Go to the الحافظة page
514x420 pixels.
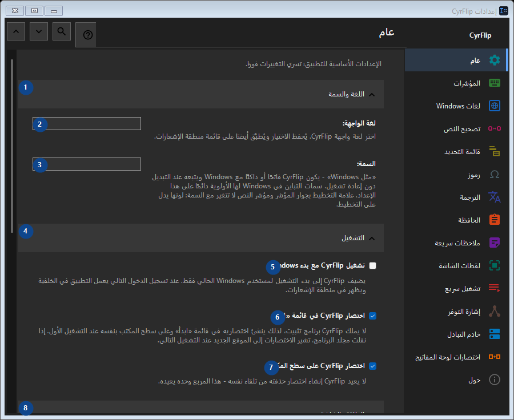456,220
